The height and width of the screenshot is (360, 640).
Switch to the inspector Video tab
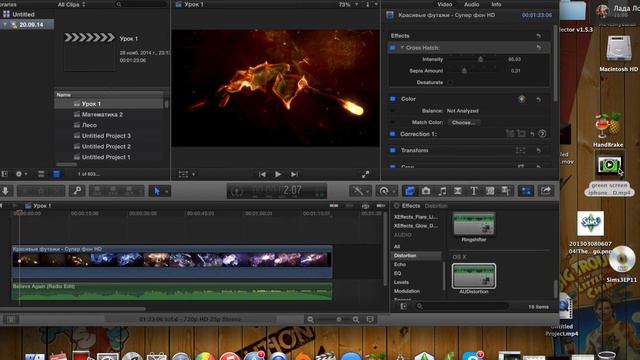click(x=444, y=4)
